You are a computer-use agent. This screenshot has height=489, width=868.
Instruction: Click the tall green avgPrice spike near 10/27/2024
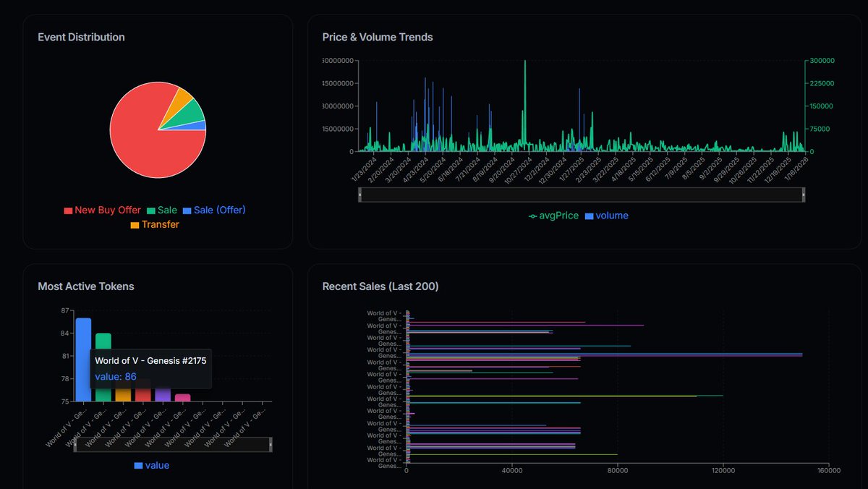(x=524, y=106)
